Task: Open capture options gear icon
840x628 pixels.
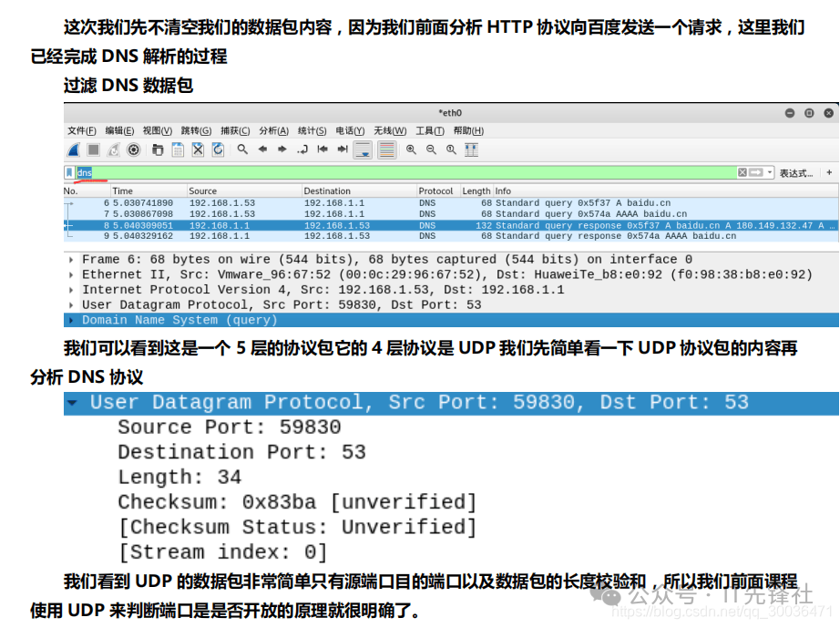Action: pos(133,149)
